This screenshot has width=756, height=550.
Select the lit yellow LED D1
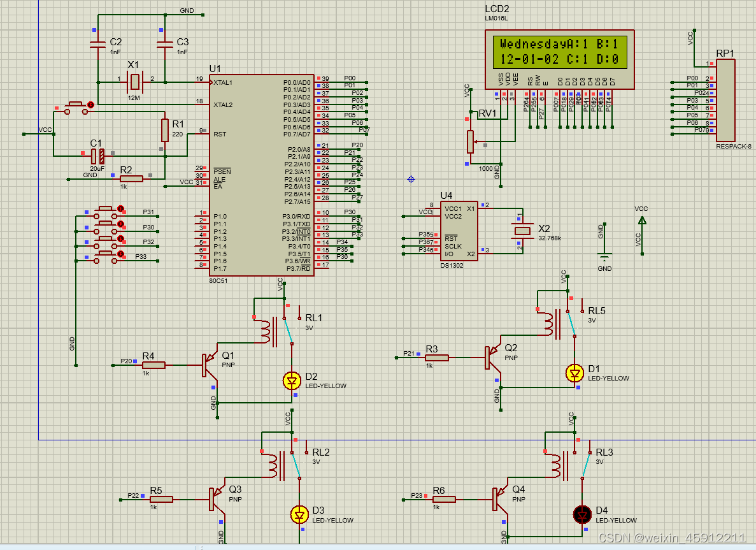[x=574, y=373]
